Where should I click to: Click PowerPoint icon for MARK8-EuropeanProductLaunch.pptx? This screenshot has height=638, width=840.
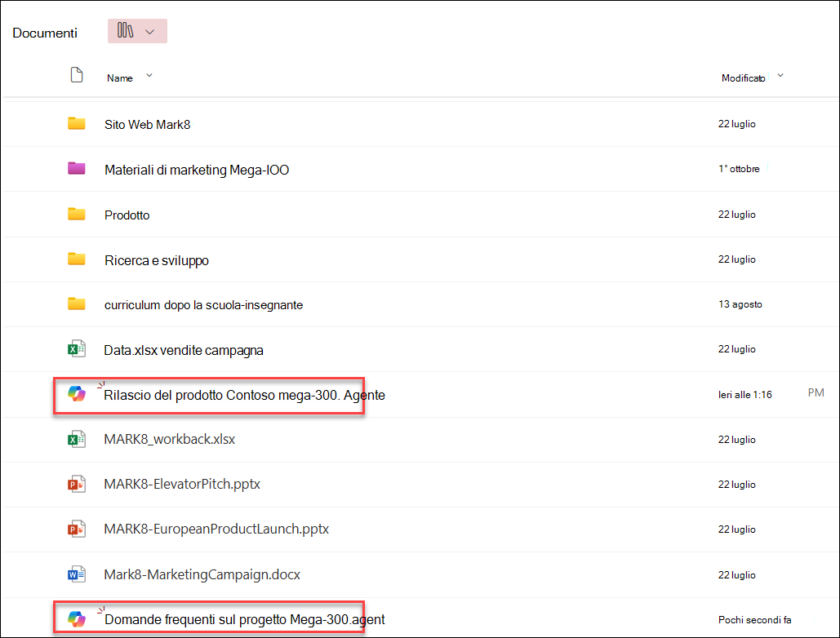click(77, 529)
